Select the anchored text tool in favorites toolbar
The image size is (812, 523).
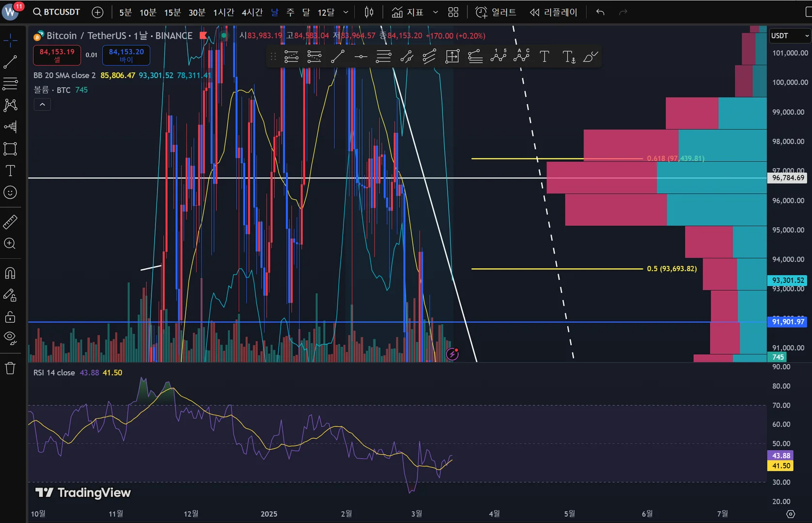point(569,57)
